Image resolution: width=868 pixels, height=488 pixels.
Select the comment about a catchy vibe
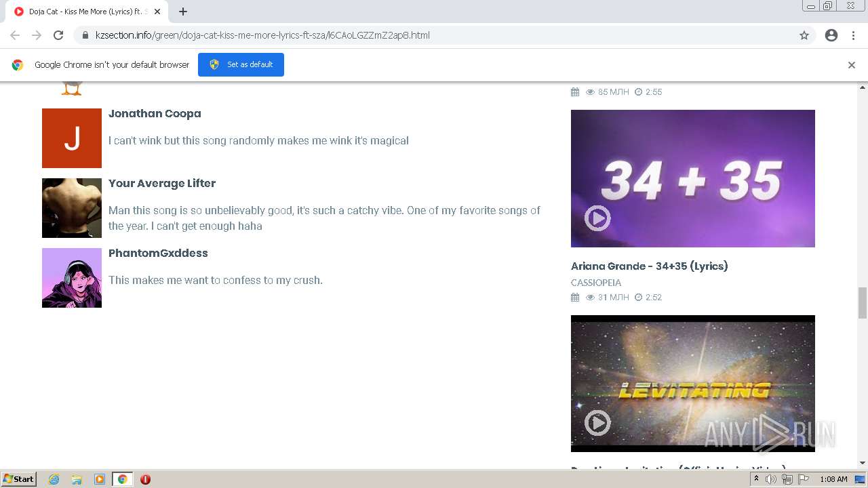324,218
